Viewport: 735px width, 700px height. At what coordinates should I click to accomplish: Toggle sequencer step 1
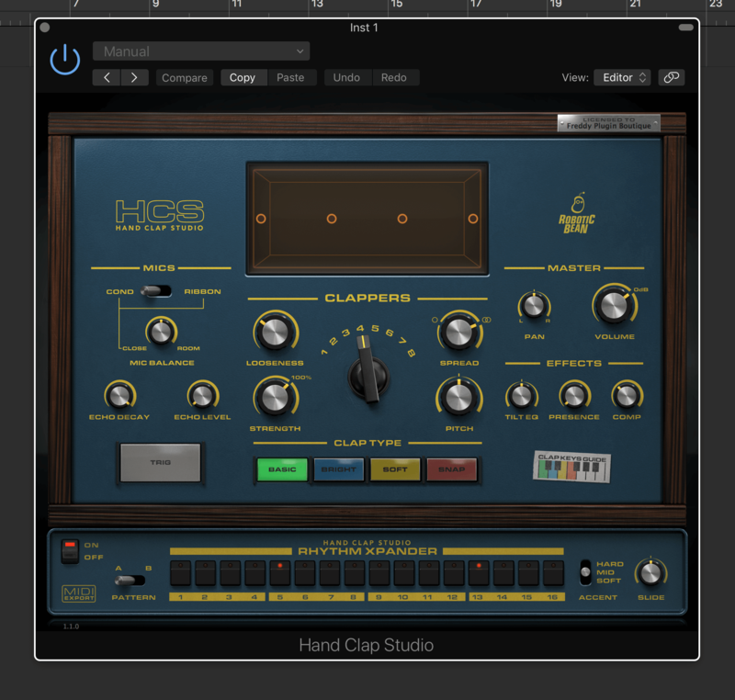coord(180,572)
